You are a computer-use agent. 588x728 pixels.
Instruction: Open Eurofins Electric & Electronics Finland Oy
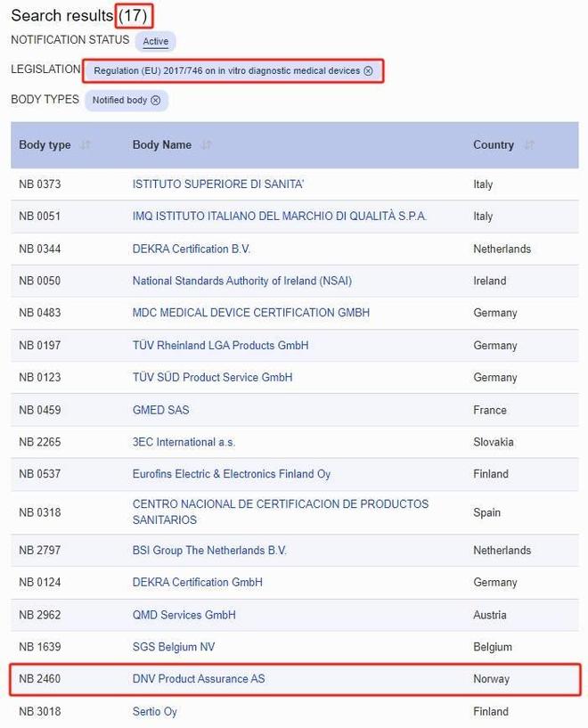pyautogui.click(x=231, y=474)
